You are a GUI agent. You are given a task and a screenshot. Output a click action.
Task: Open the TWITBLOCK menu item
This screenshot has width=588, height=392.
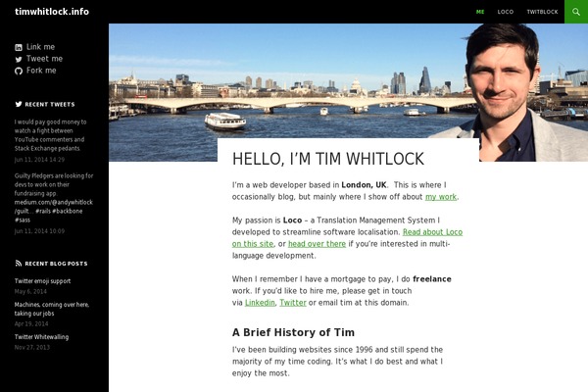542,12
